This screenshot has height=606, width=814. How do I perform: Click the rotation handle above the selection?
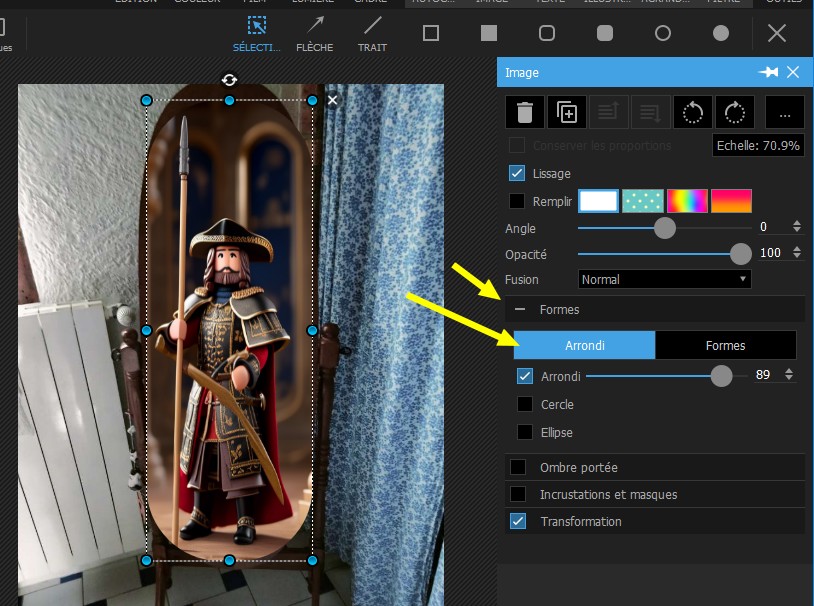pyautogui.click(x=229, y=80)
